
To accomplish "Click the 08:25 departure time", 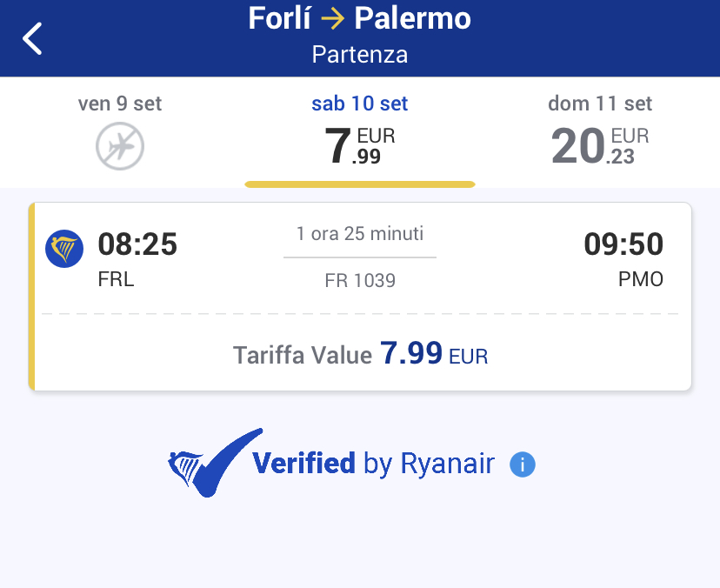I will point(137,244).
